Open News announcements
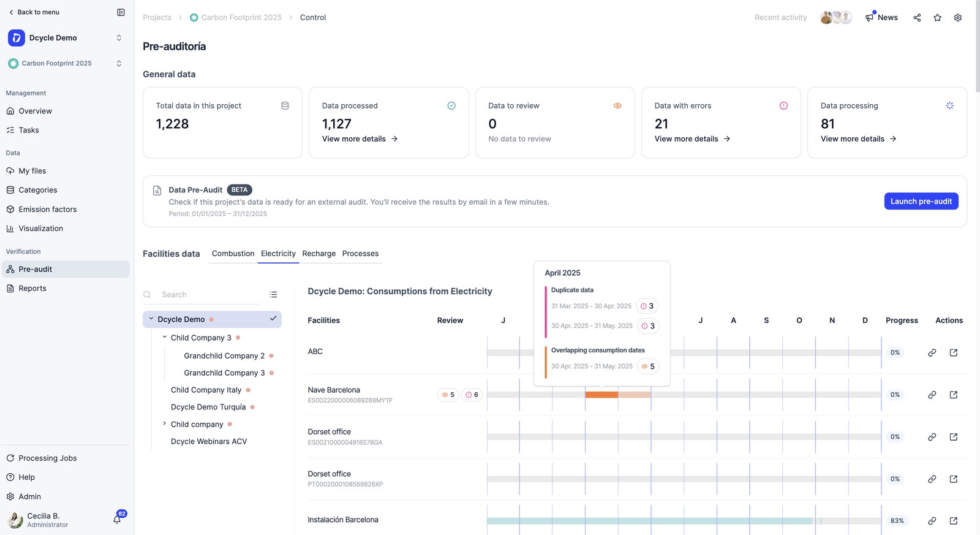This screenshot has height=535, width=980. [x=881, y=17]
